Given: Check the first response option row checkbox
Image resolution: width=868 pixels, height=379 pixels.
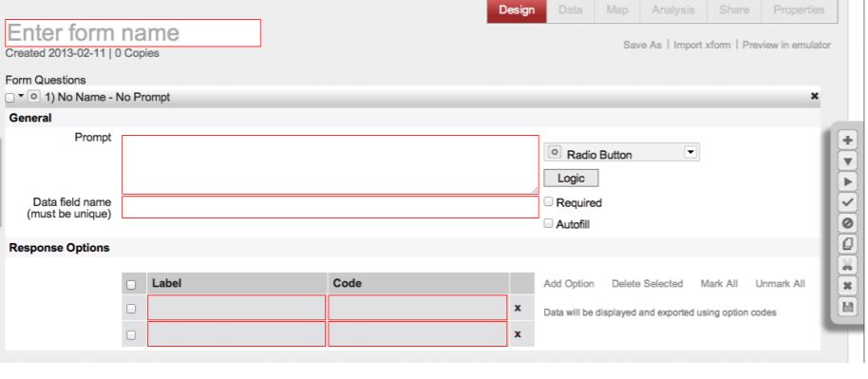Looking at the screenshot, I should coord(131,309).
